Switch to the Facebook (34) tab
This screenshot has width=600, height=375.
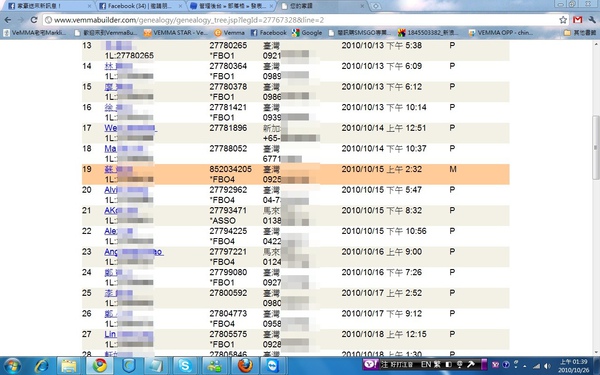140,6
